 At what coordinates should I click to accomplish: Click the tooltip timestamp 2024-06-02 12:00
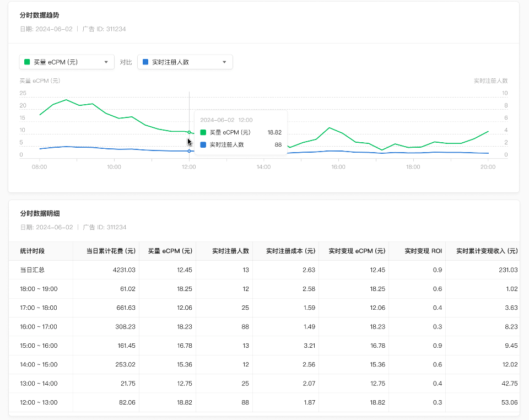226,120
